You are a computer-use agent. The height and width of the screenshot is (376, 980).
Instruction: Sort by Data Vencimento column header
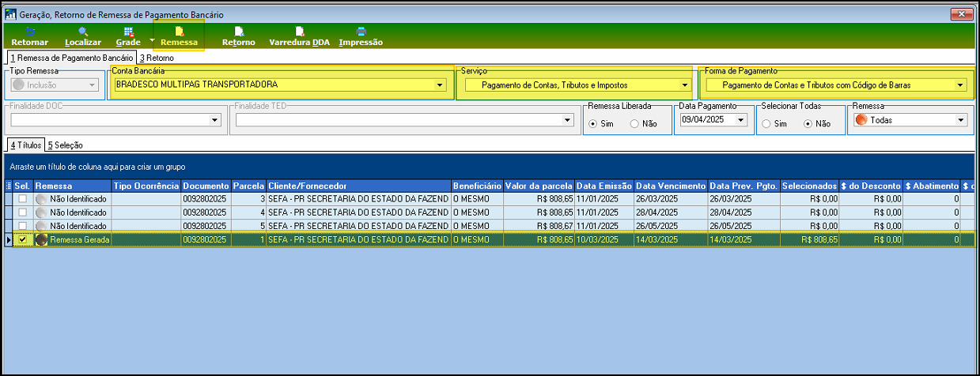click(x=670, y=186)
